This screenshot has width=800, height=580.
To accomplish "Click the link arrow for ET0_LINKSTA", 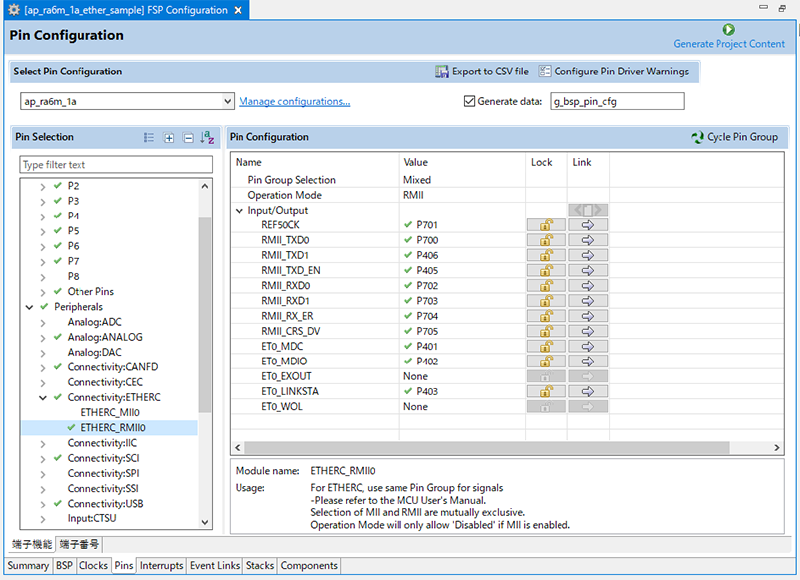I will (588, 391).
